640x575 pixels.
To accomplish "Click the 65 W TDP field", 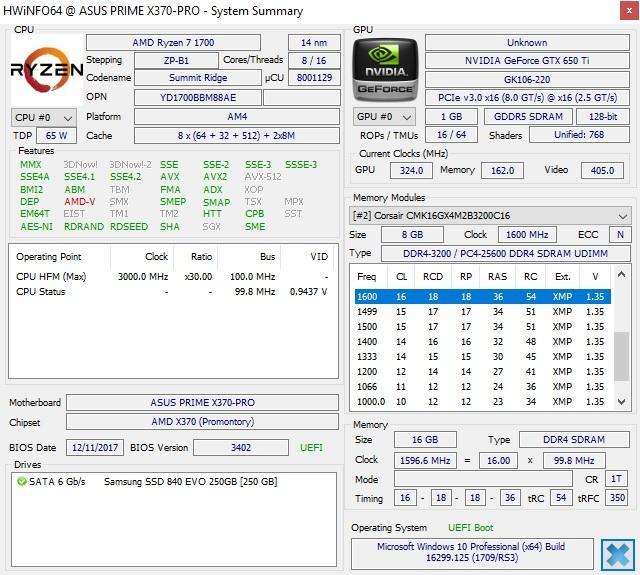I will (56, 135).
